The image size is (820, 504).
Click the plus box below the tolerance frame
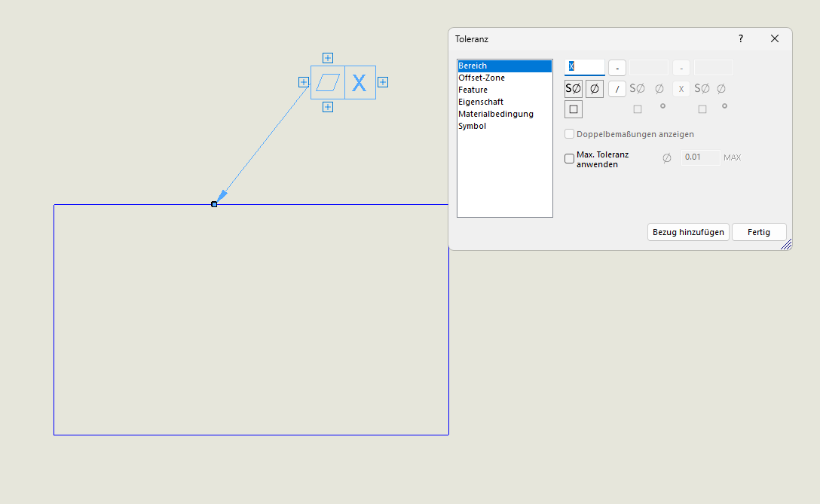(x=327, y=107)
